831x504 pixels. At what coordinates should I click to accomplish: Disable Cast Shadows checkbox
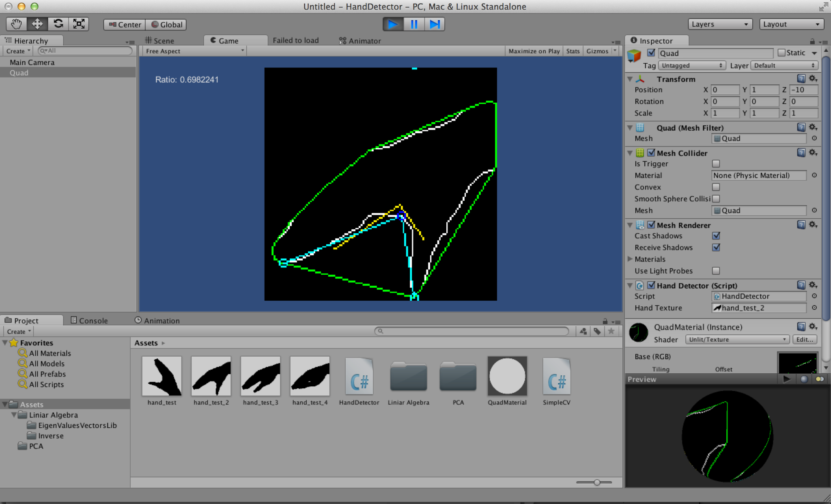[x=716, y=236]
